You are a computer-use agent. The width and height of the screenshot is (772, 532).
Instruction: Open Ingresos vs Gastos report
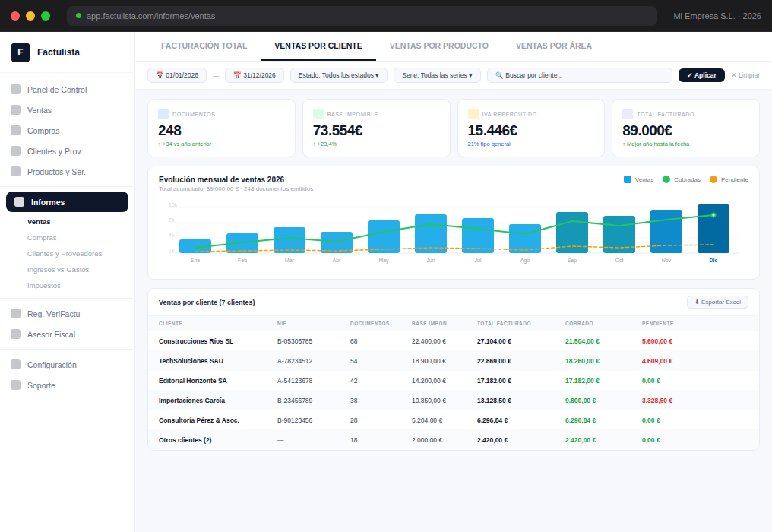(x=58, y=270)
